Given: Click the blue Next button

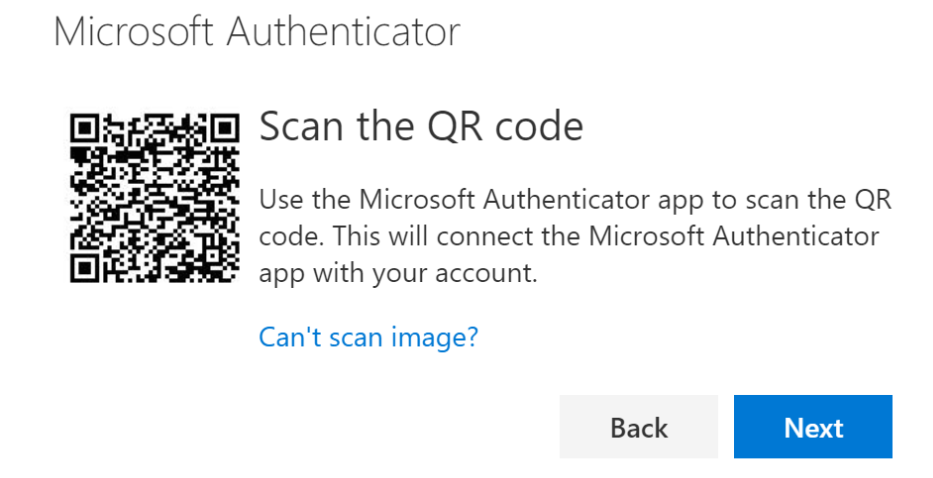Looking at the screenshot, I should coord(813,427).
